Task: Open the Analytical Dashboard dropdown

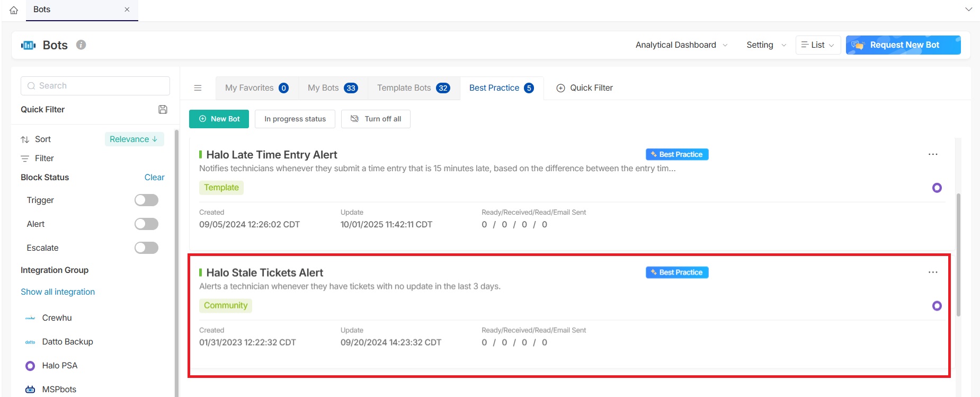Action: (681, 45)
